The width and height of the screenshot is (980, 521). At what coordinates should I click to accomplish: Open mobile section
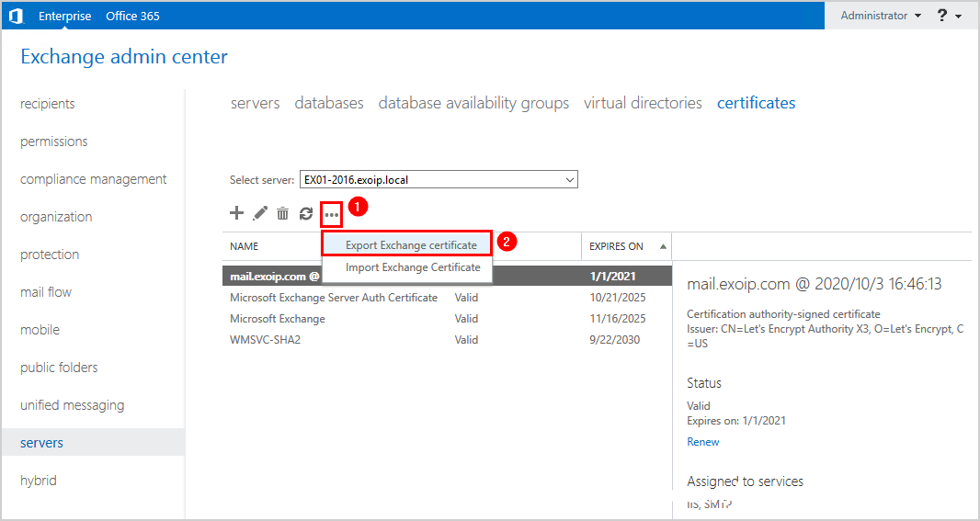pyautogui.click(x=40, y=330)
